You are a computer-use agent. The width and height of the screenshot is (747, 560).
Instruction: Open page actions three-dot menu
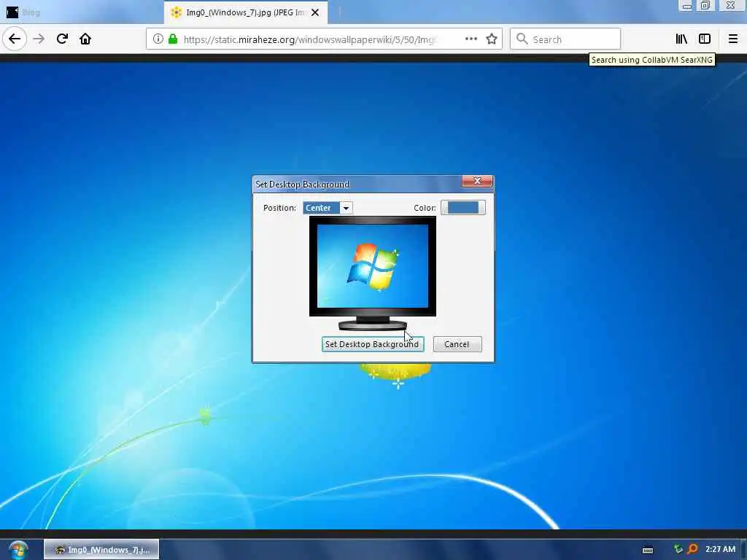pyautogui.click(x=471, y=39)
